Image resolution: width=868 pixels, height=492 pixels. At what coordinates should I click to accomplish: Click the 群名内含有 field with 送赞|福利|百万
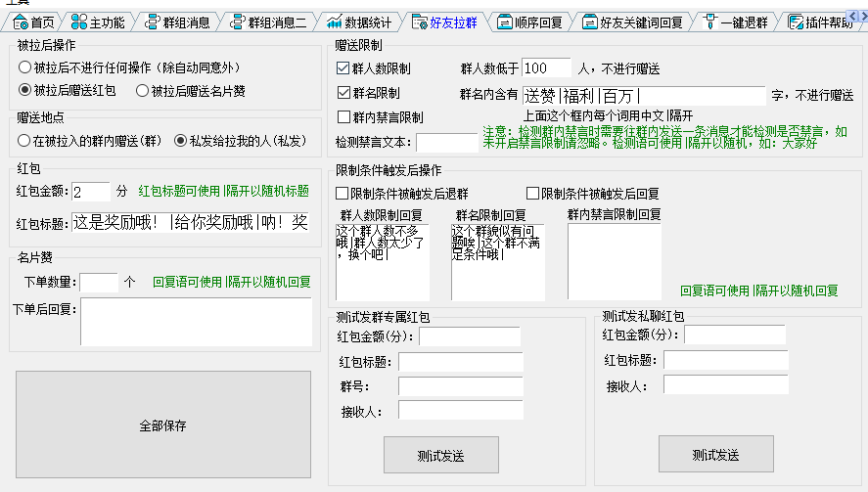pyautogui.click(x=644, y=95)
